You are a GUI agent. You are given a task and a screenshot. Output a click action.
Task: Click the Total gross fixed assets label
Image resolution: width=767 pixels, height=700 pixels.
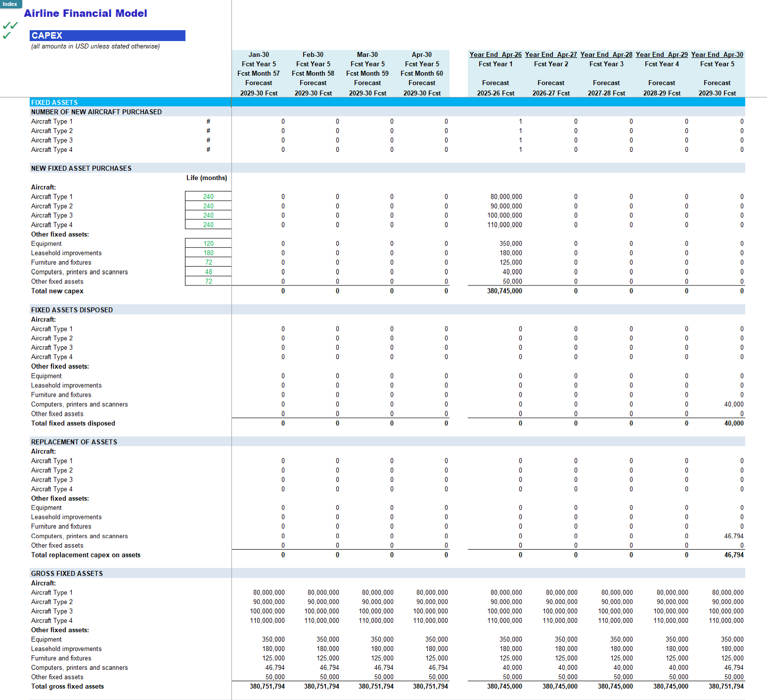coord(67,686)
